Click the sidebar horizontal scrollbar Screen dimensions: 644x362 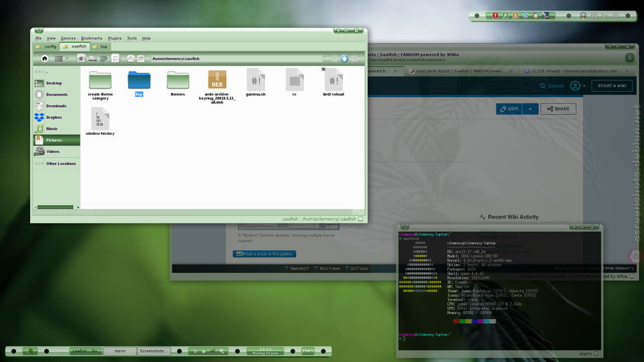[56, 207]
